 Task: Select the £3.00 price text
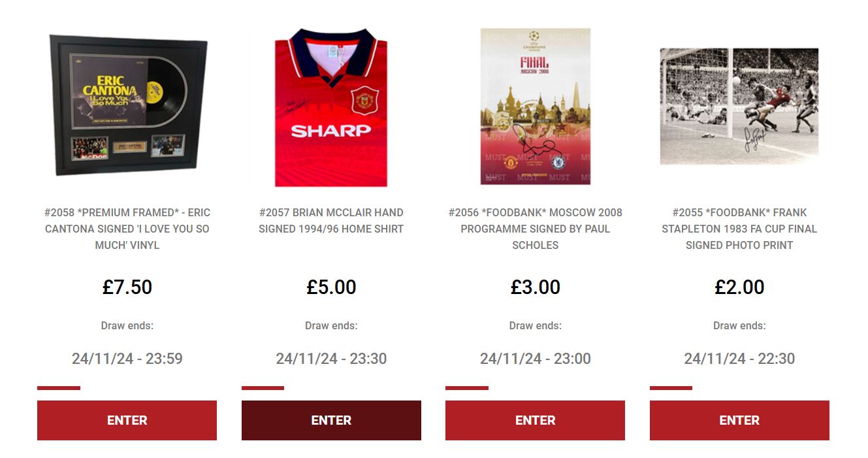536,287
